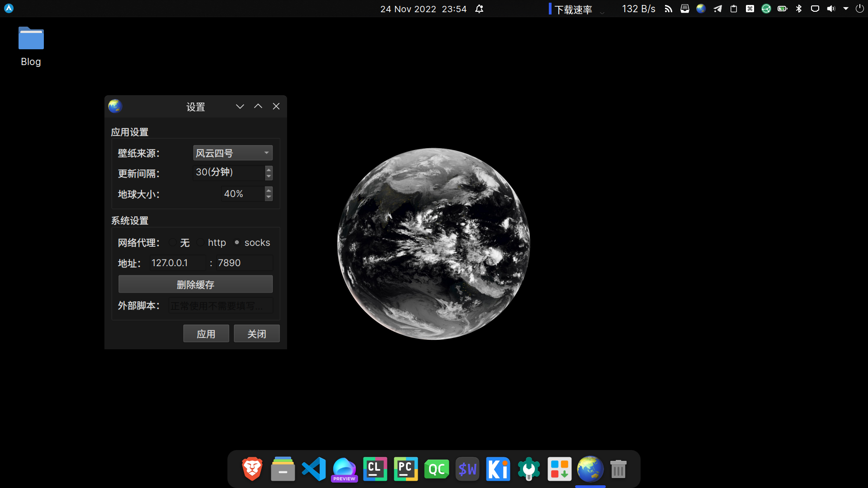Launch Visual Studio Code from dock
This screenshot has width=868, height=488.
pos(314,469)
